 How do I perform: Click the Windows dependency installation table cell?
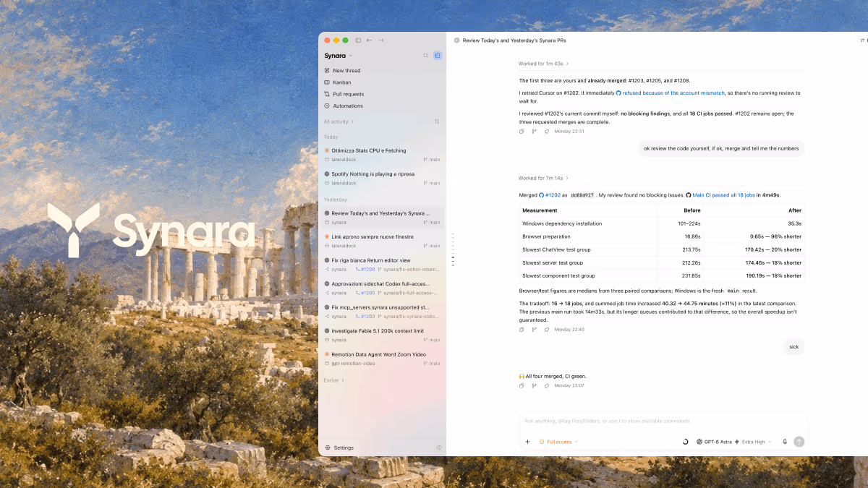[x=588, y=223]
